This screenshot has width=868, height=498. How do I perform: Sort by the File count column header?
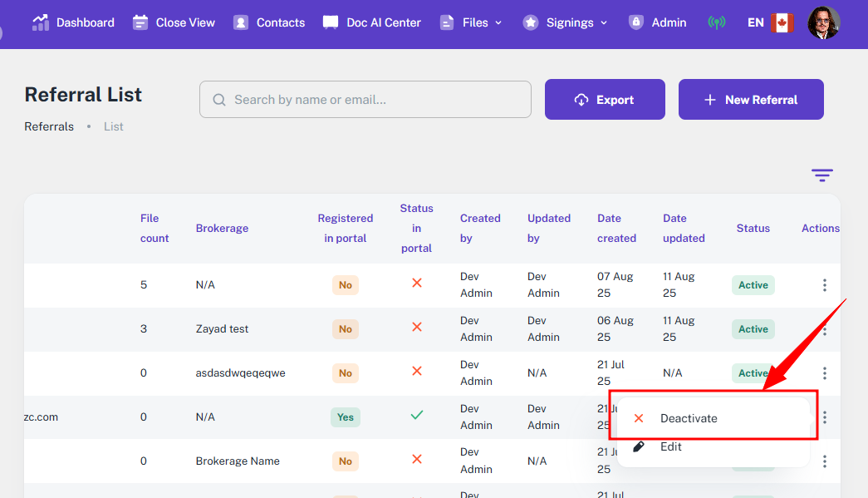tap(154, 229)
